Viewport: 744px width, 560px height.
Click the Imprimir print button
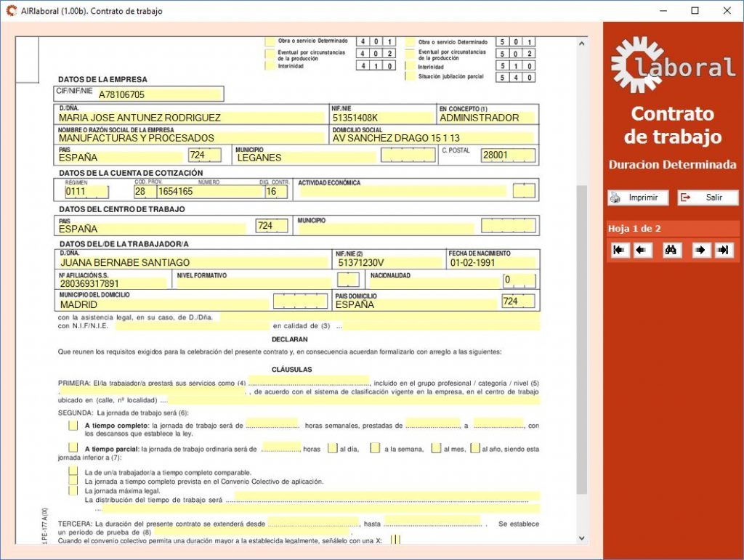click(x=638, y=198)
